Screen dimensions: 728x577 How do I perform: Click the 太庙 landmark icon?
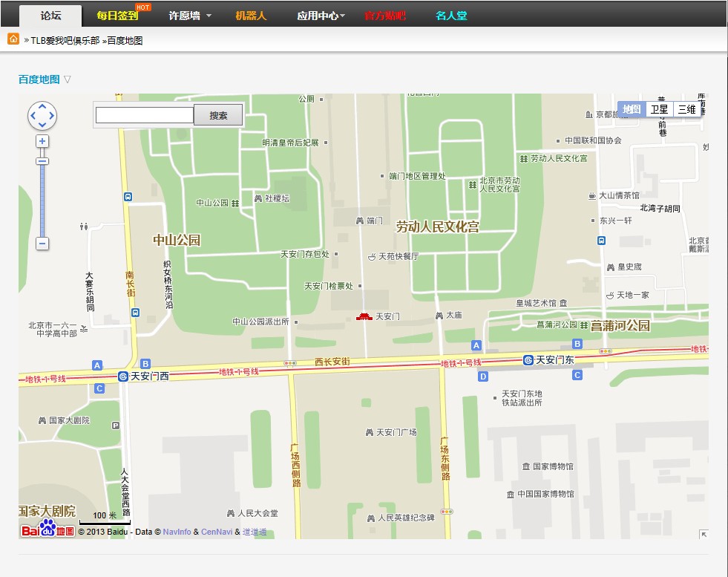(439, 316)
